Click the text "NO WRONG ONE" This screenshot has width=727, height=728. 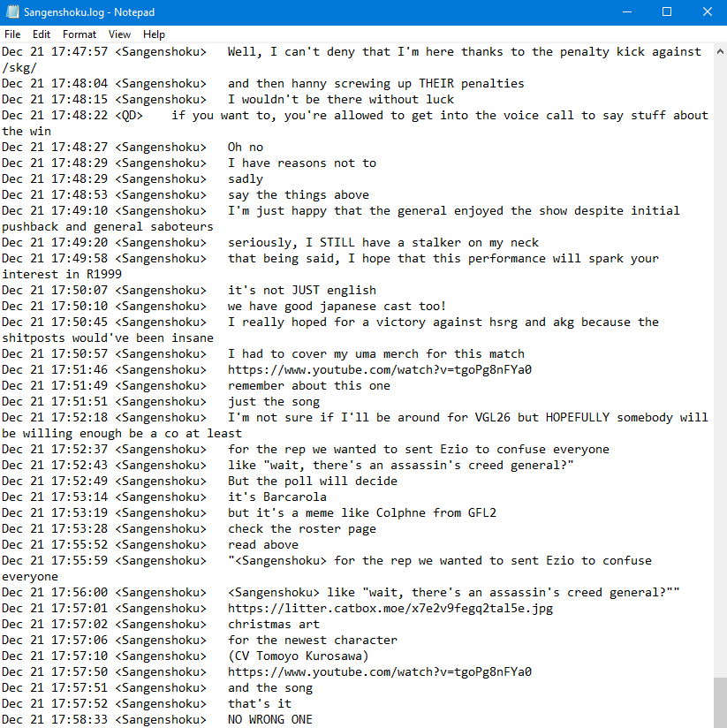click(269, 720)
